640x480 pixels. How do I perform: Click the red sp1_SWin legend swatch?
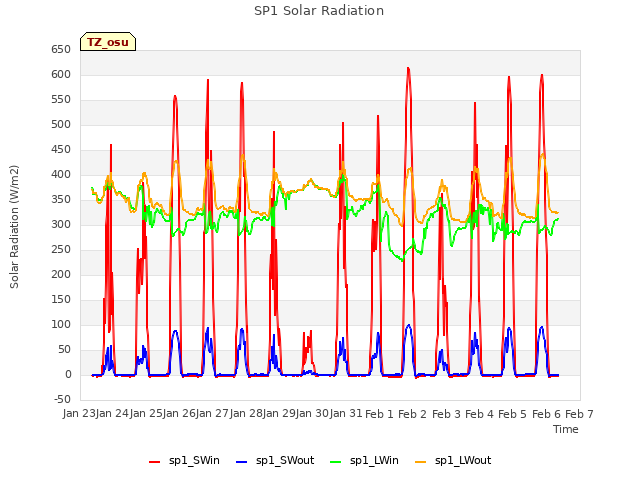tap(154, 462)
